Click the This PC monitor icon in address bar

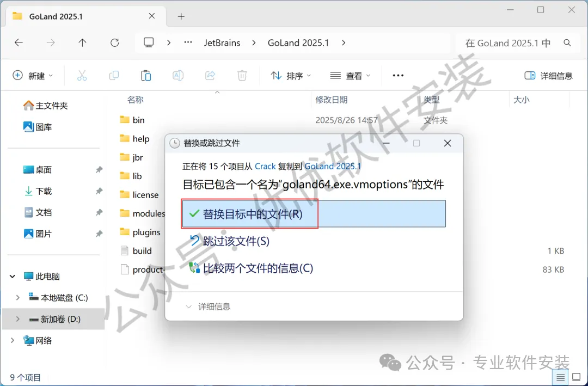click(x=149, y=42)
